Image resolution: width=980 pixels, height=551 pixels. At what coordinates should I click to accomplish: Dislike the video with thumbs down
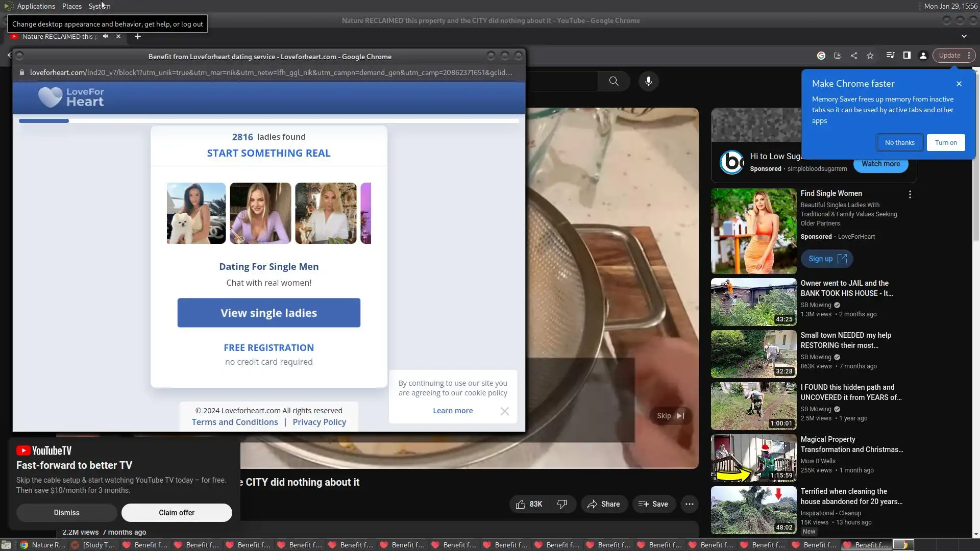pos(562,504)
